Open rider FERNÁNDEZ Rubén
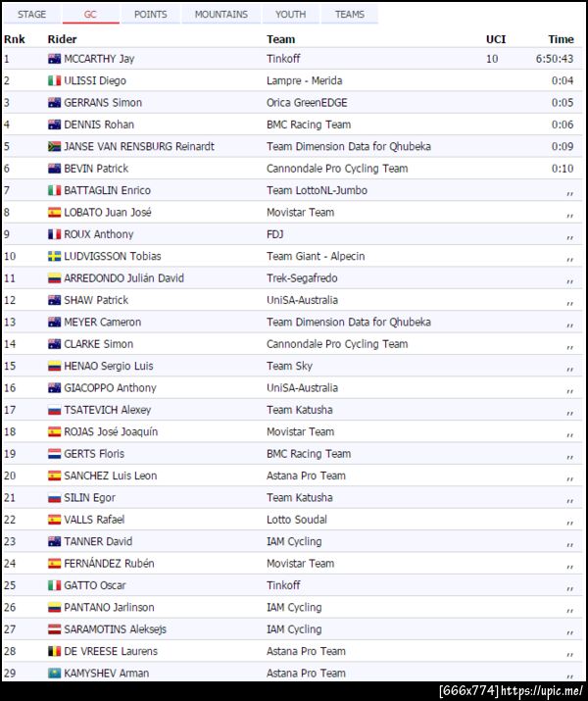 109,563
